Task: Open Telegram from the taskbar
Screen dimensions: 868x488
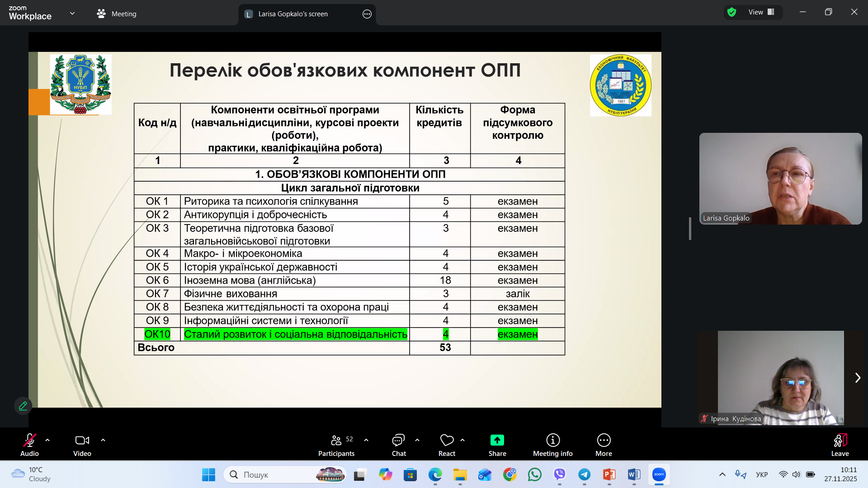Action: coord(584,474)
